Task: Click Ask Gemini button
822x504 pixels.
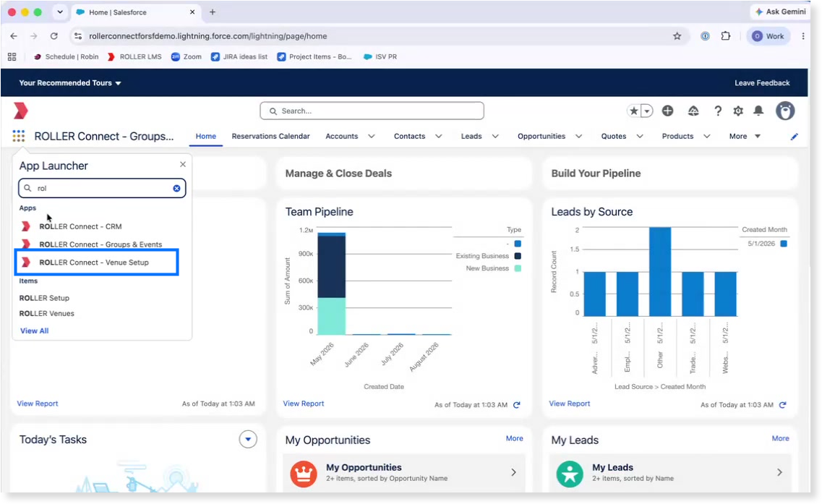Action: (780, 12)
